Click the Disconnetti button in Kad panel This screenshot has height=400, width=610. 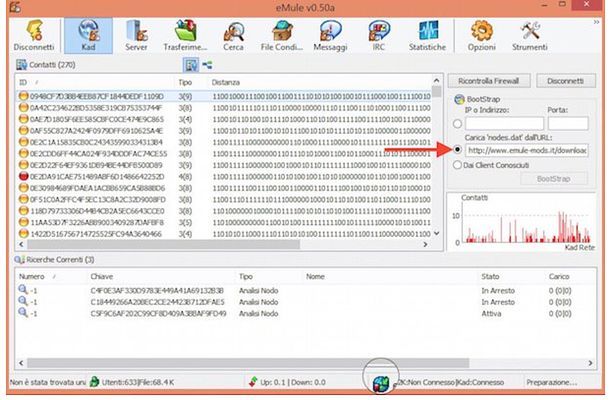[565, 81]
